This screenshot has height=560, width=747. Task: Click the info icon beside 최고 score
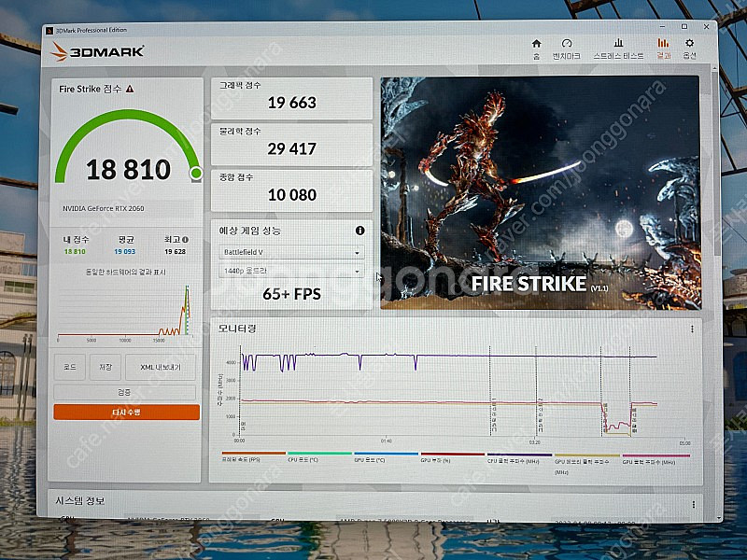(x=185, y=240)
